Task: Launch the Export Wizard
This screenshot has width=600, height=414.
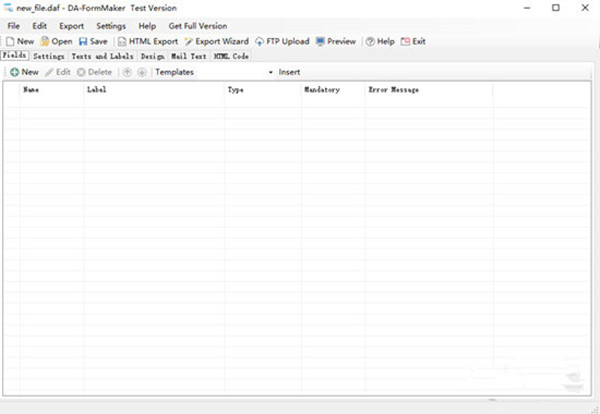Action: tap(217, 41)
